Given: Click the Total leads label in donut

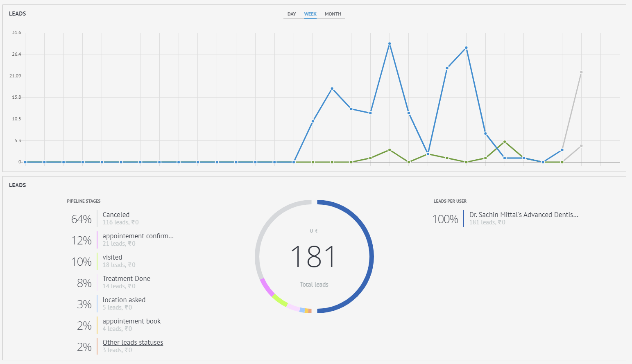Looking at the screenshot, I should [314, 285].
